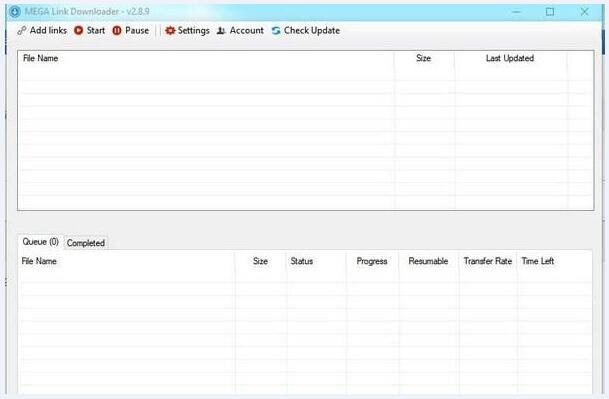Open the Settings toolbar label
609x399 pixels.
tap(193, 31)
